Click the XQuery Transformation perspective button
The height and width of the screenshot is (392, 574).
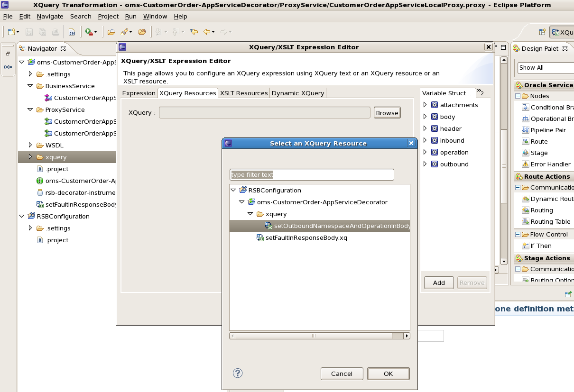coord(562,32)
